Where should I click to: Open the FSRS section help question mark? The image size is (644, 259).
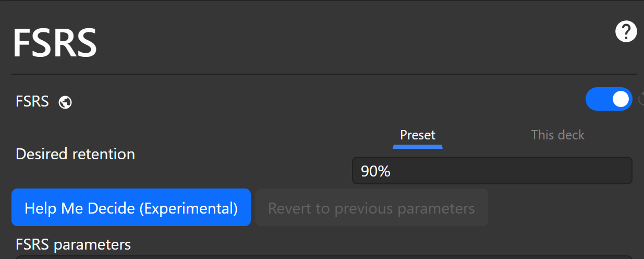click(626, 32)
